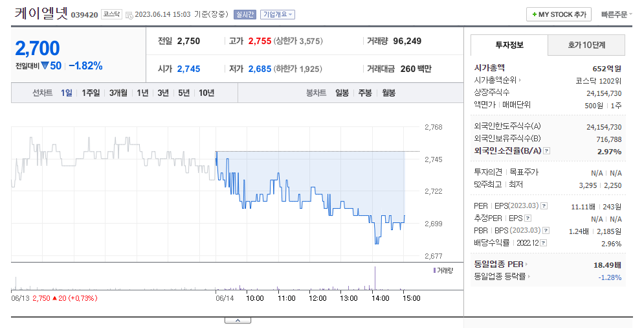Switch to 일봉 daily candle chart
Image resolution: width=644 pixels, height=328 pixels.
point(342,93)
